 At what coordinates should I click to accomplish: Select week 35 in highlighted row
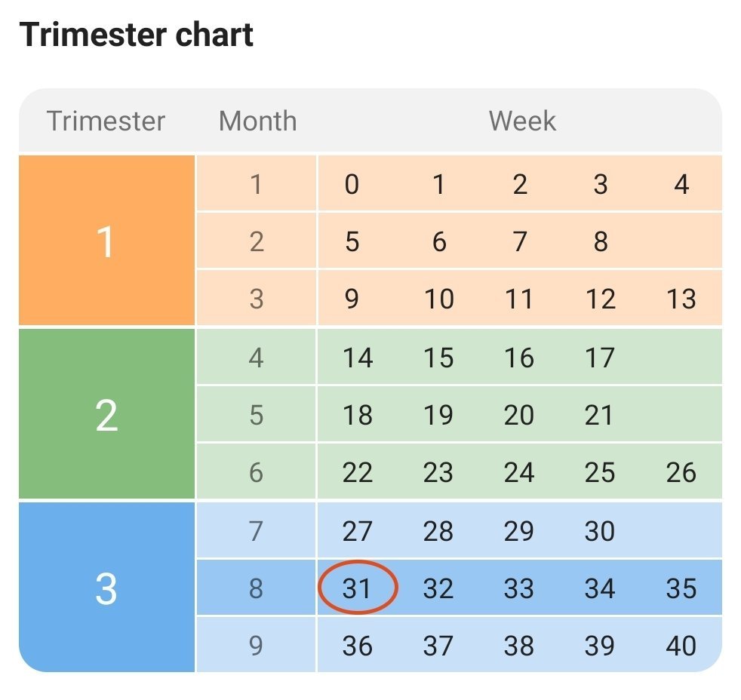coord(681,588)
